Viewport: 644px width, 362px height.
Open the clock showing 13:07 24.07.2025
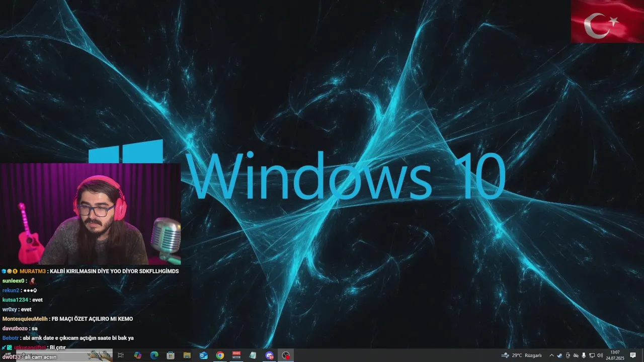[615, 355]
